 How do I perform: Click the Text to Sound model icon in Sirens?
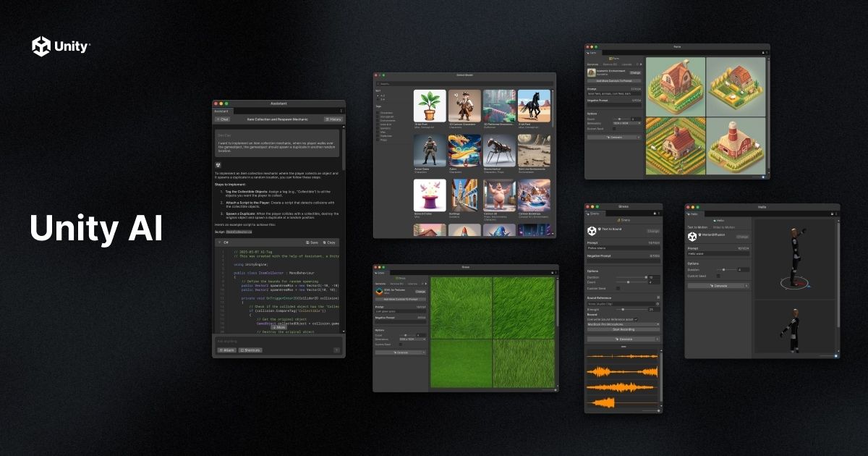pyautogui.click(x=590, y=229)
